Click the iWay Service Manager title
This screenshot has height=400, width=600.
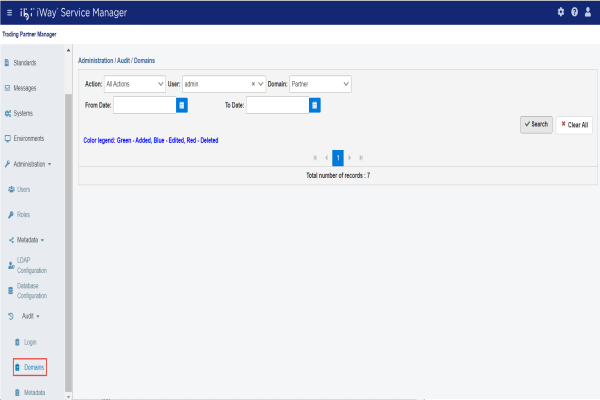(x=81, y=13)
